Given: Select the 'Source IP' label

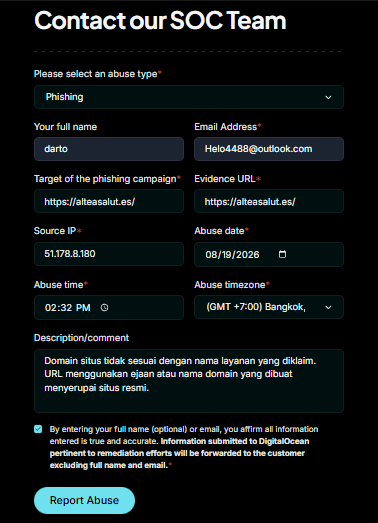Looking at the screenshot, I should pos(57,231).
